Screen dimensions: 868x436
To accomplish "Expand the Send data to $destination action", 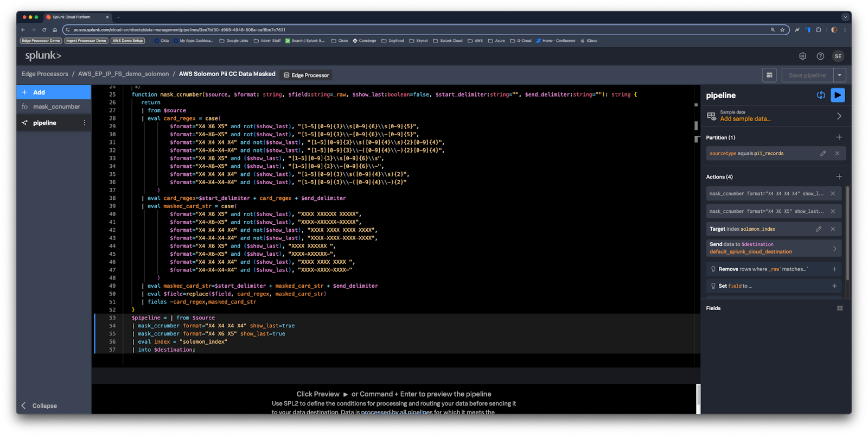I will (834, 248).
